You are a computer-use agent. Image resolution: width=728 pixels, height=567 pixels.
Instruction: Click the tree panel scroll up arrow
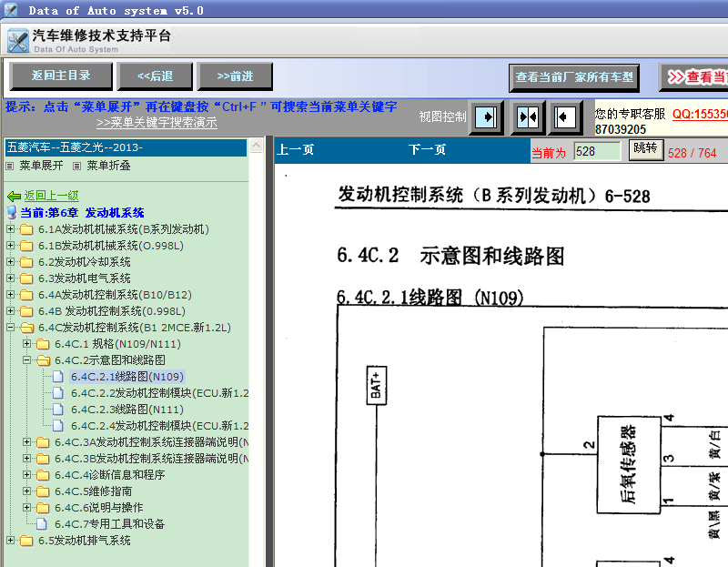coord(257,146)
